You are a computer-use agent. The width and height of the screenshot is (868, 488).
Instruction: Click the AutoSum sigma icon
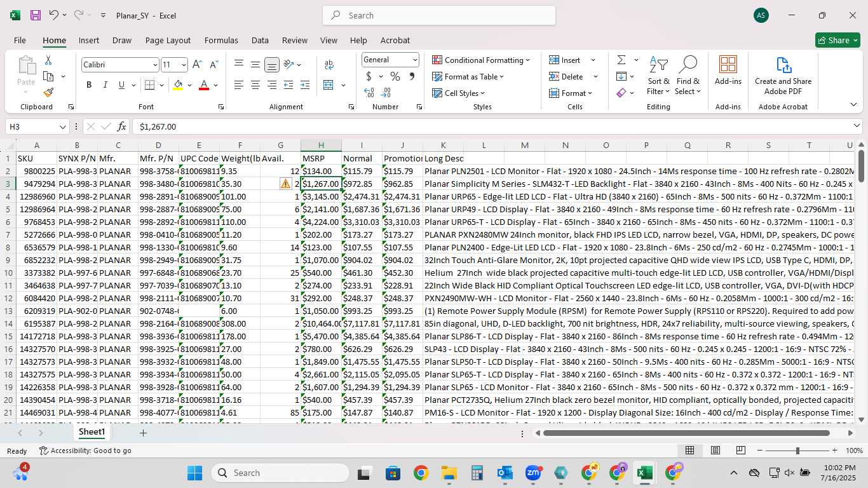[621, 60]
